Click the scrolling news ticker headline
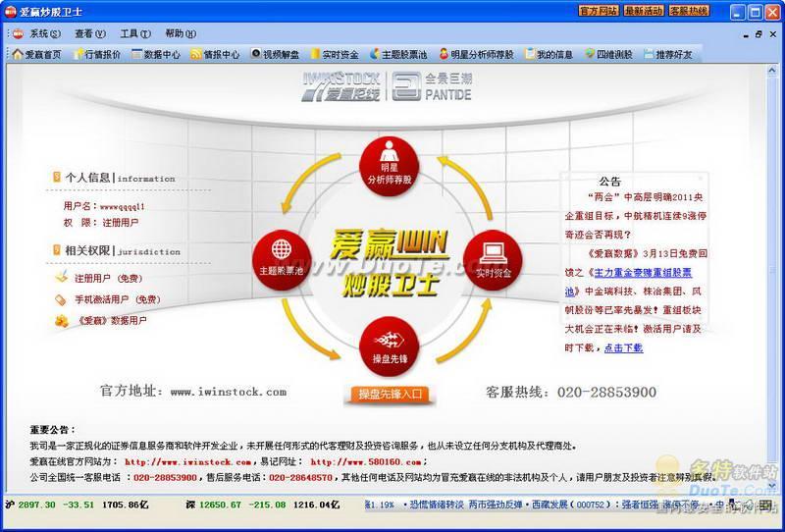 tap(546, 505)
